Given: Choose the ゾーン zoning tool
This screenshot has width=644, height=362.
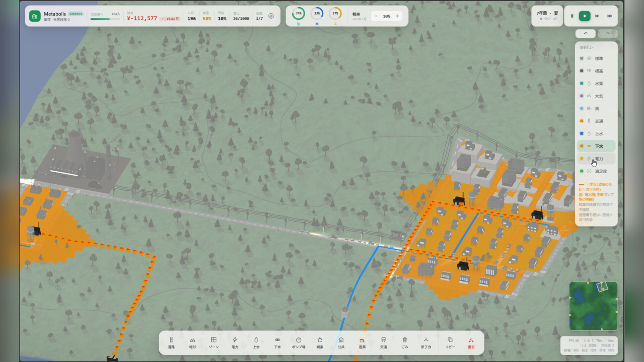Looking at the screenshot, I should [x=214, y=343].
